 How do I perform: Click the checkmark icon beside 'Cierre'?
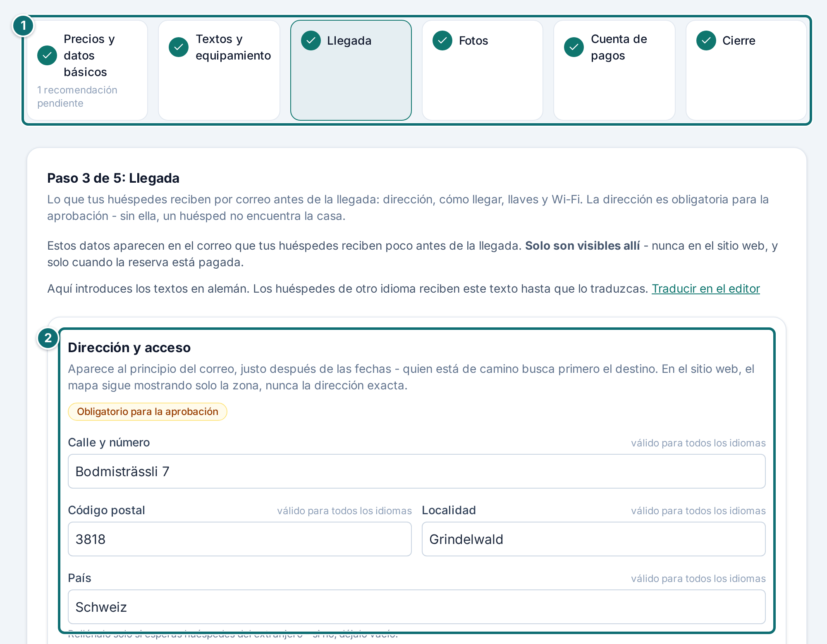pyautogui.click(x=706, y=41)
